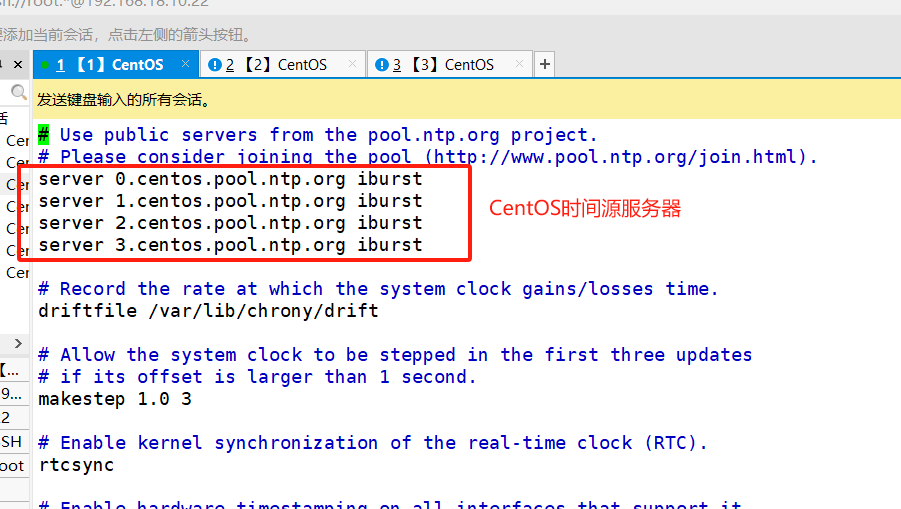Click the '# Enable kernel synchronization' comment

click(372, 443)
